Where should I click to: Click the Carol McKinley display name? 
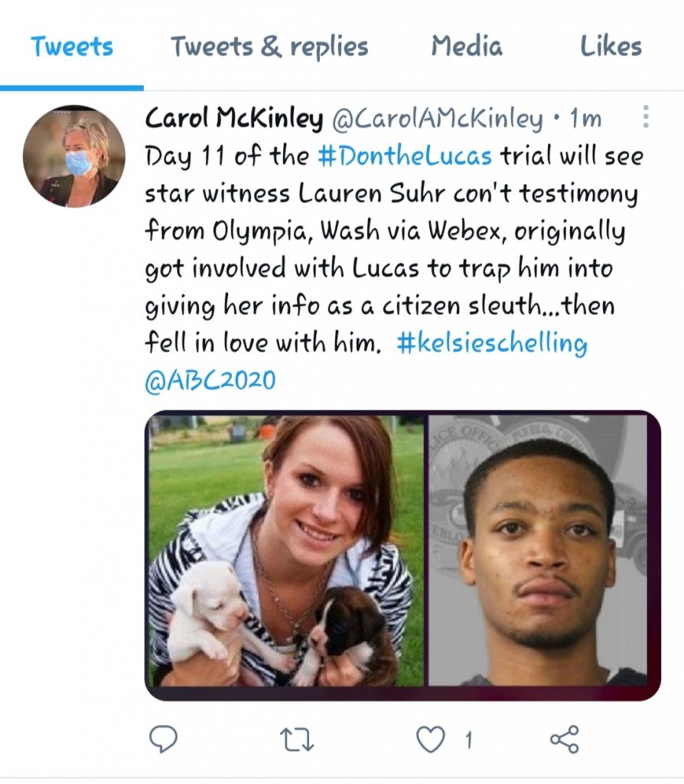(234, 119)
